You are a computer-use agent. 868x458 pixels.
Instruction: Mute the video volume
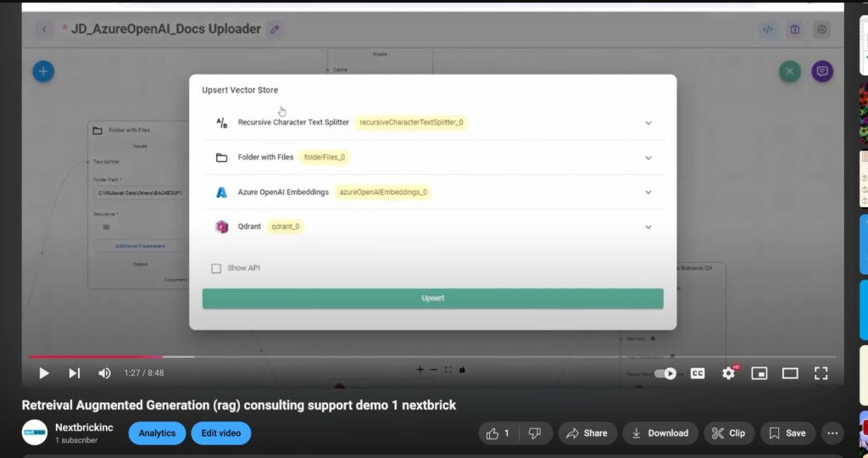click(x=104, y=373)
